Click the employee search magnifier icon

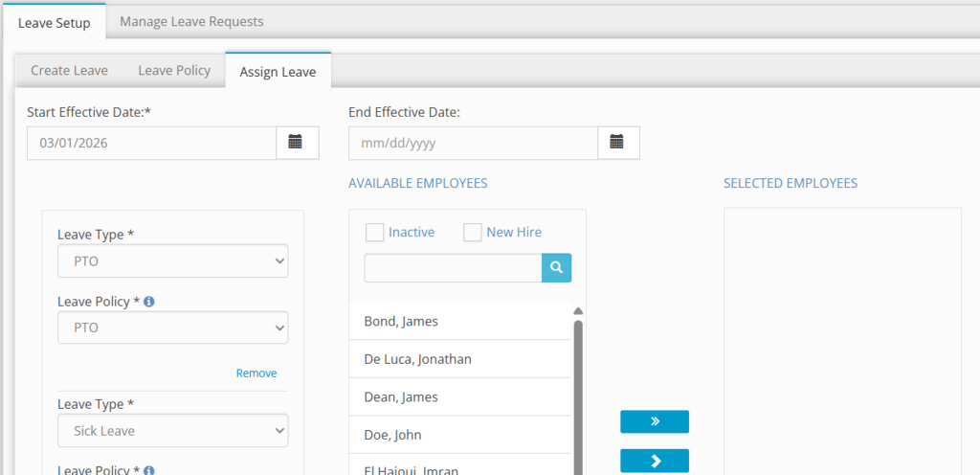556,268
